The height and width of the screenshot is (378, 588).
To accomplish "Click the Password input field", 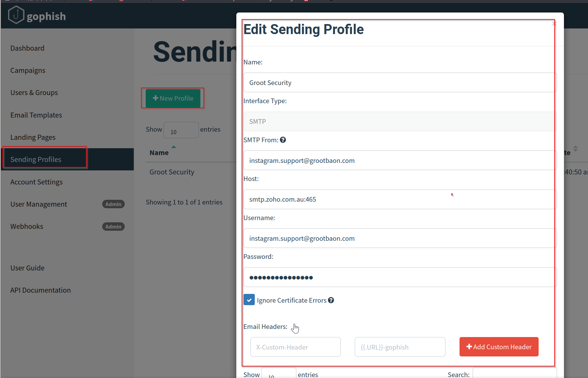I will 400,277.
